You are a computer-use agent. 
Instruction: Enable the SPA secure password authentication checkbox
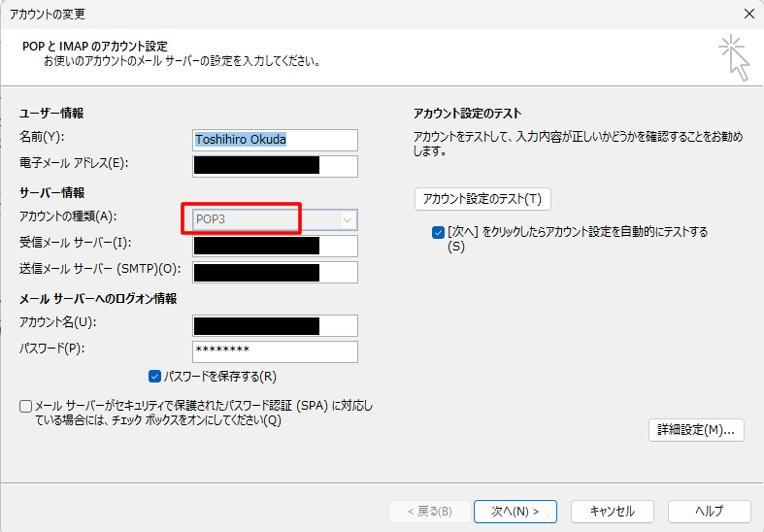(x=25, y=407)
